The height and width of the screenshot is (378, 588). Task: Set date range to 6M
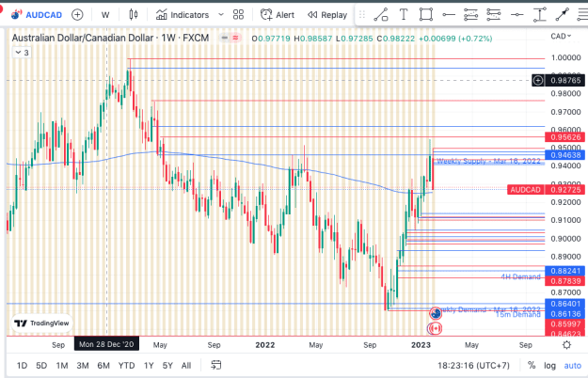[103, 365]
